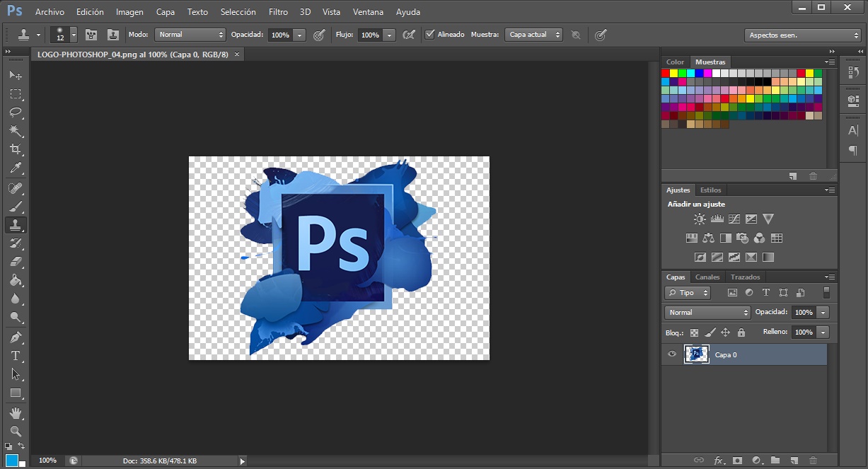The width and height of the screenshot is (868, 469).
Task: Select the History Brush tool
Action: (x=16, y=243)
